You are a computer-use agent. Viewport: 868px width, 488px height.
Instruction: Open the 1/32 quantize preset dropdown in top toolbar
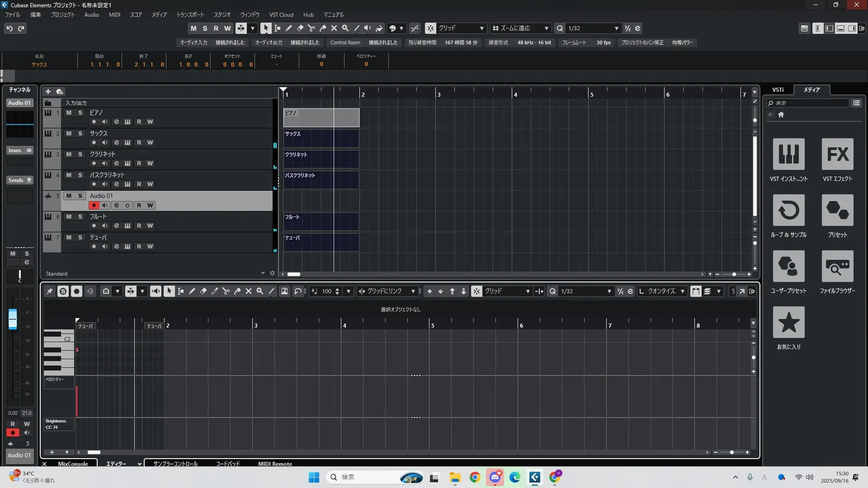point(616,28)
